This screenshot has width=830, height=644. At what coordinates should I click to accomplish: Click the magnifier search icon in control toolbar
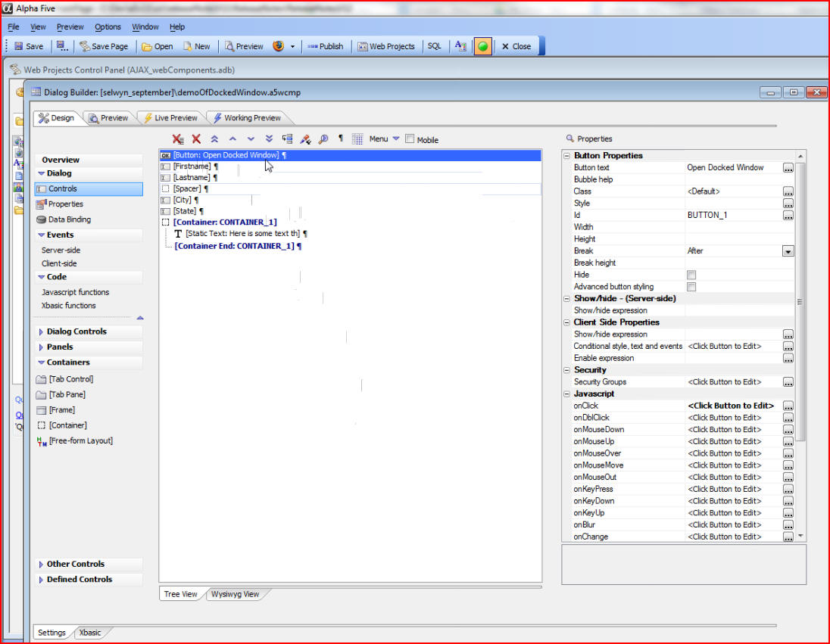pyautogui.click(x=323, y=139)
